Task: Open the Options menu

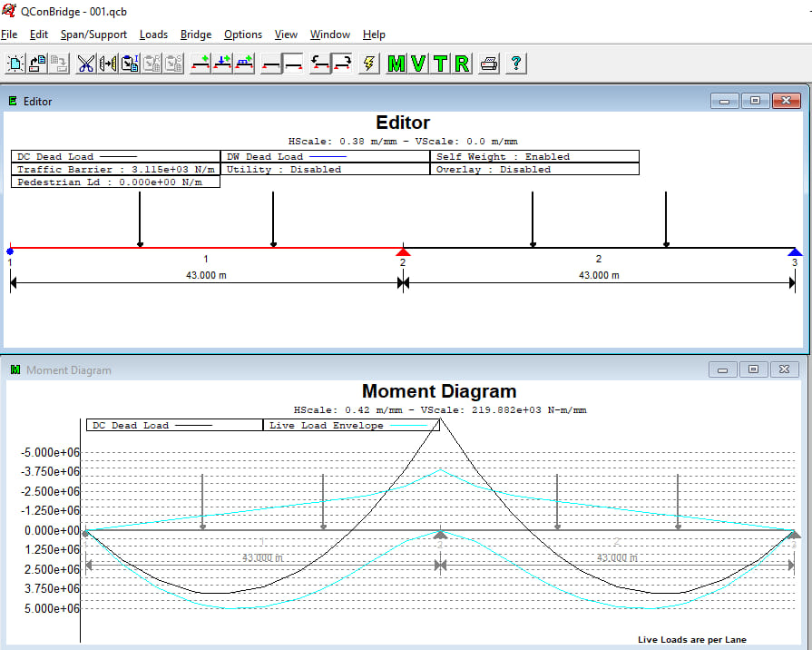Action: coord(243,34)
